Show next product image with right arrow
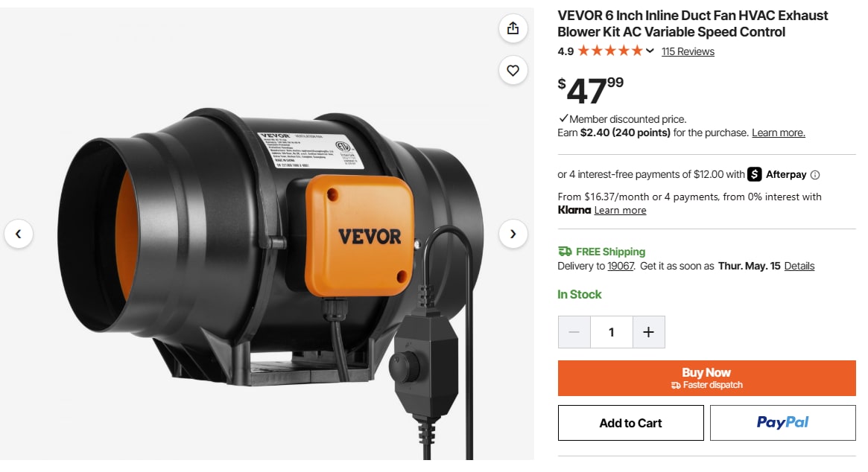This screenshot has height=472, width=868. 513,234
